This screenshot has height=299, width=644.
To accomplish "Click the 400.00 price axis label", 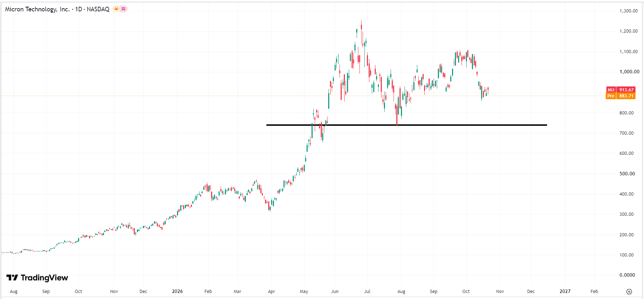I will (627, 194).
